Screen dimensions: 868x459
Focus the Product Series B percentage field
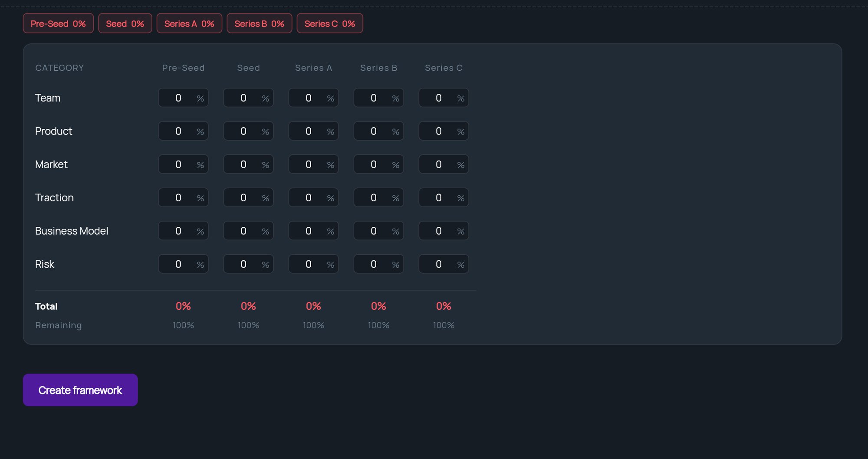(378, 131)
